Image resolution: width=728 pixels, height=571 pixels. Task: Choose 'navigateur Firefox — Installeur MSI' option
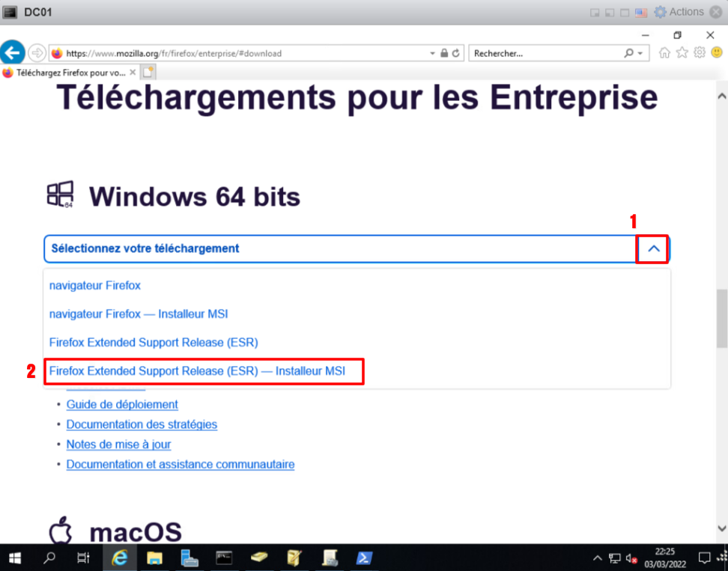coord(139,314)
